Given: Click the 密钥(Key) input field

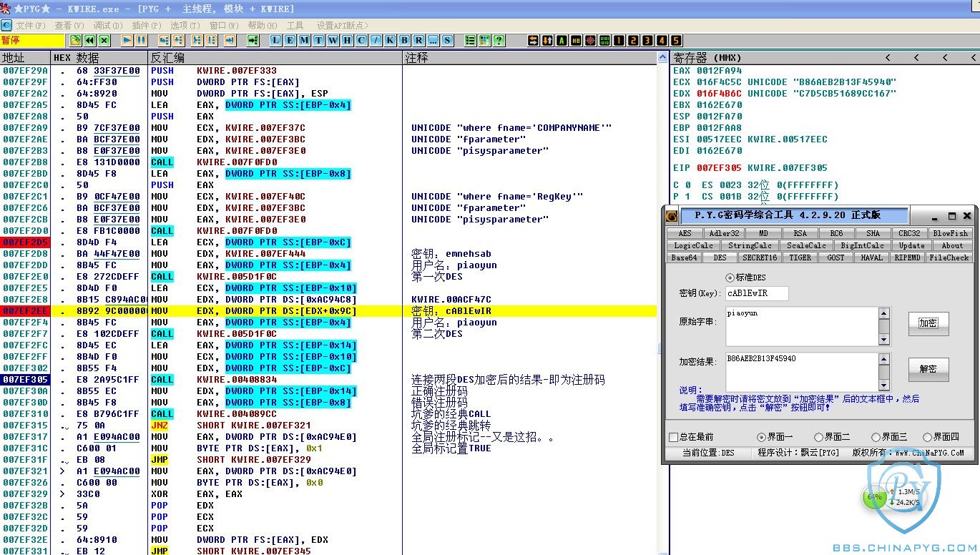Looking at the screenshot, I should tap(757, 293).
